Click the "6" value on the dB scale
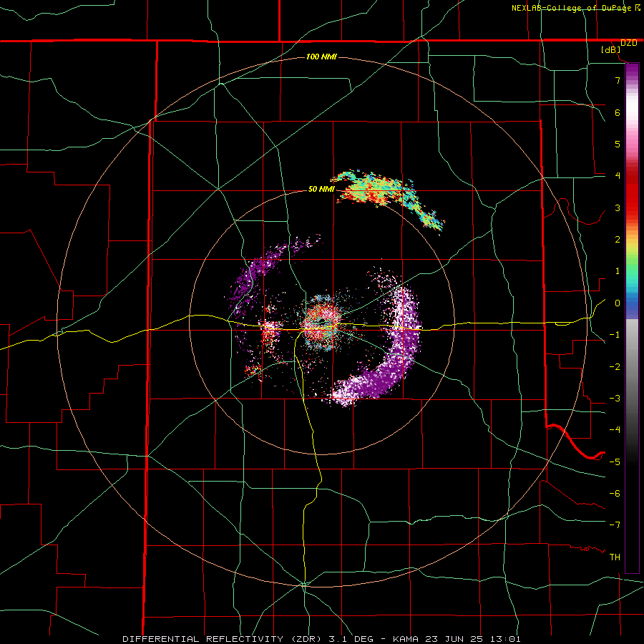 coord(618,112)
